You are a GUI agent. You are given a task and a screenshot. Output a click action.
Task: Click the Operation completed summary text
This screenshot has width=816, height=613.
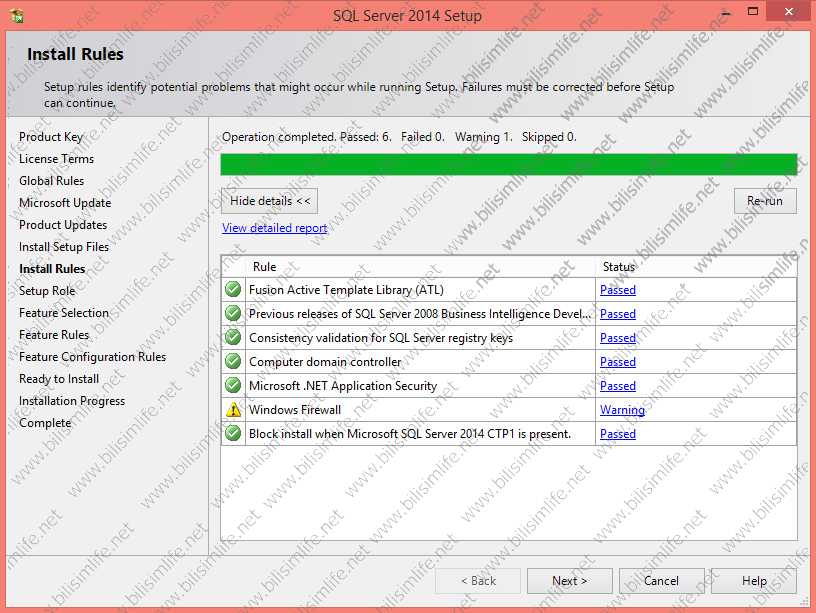399,137
